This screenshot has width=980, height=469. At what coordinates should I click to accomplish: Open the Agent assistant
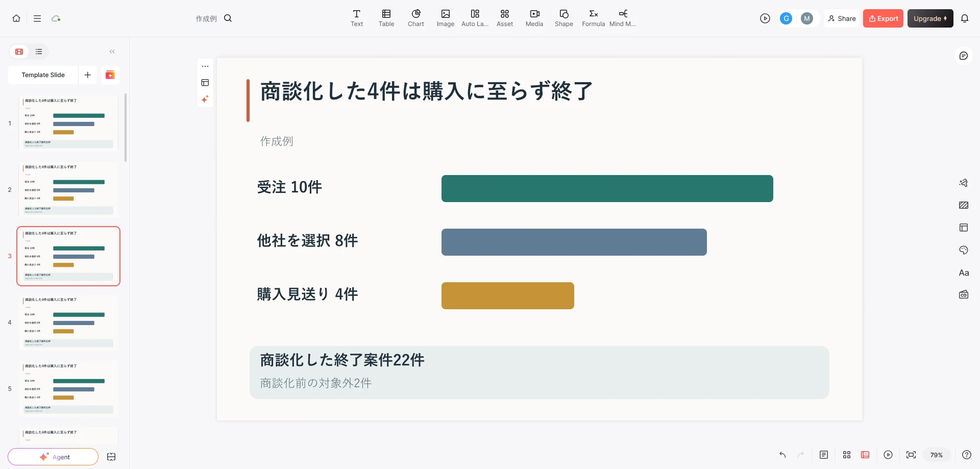pyautogui.click(x=53, y=457)
